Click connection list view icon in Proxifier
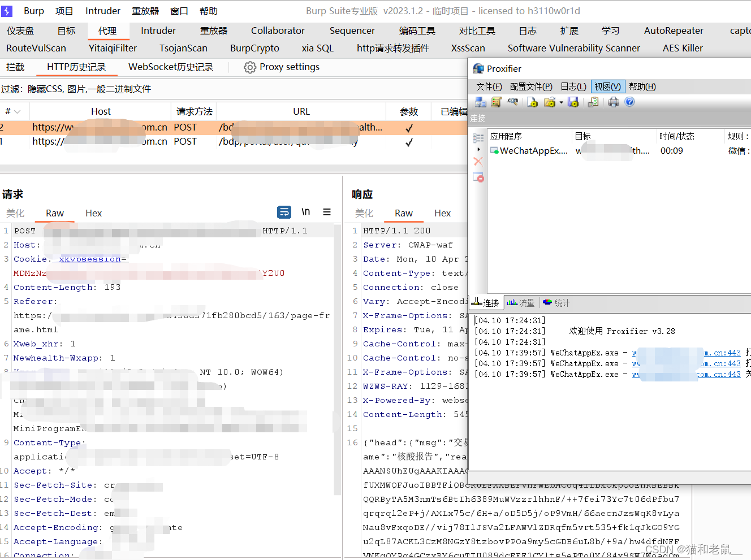The height and width of the screenshot is (560, 751). pos(478,138)
